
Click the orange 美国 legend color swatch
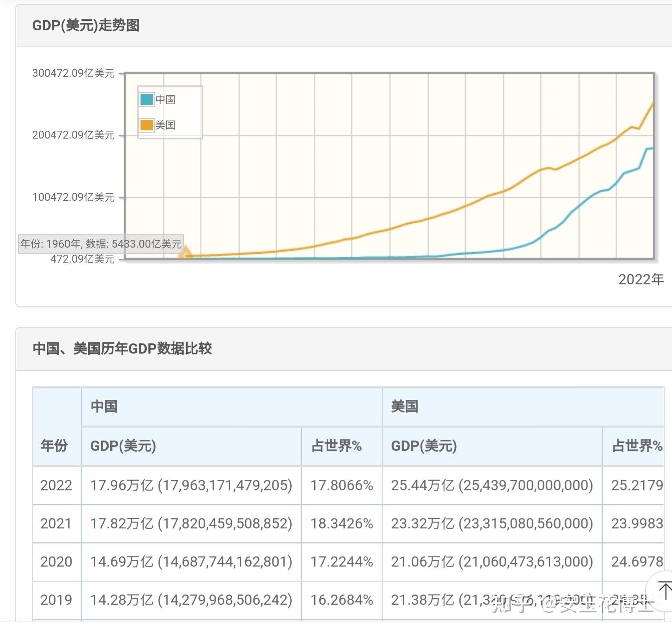pos(146,125)
